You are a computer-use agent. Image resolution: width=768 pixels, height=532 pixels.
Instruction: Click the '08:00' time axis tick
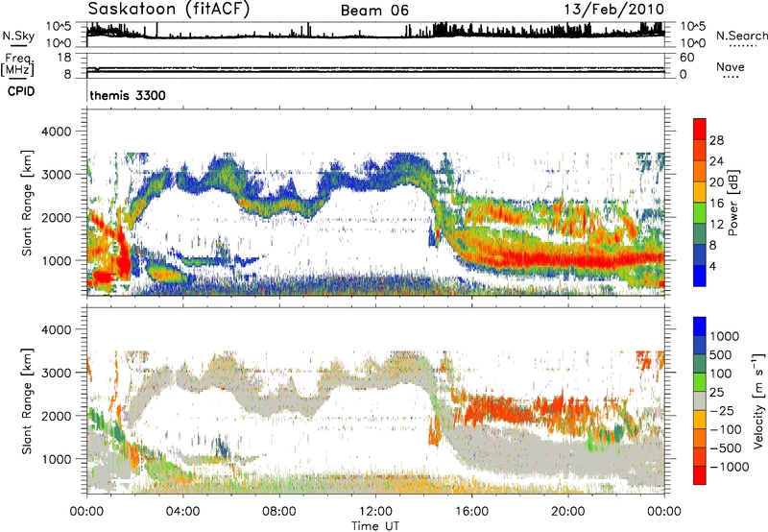coord(279,512)
